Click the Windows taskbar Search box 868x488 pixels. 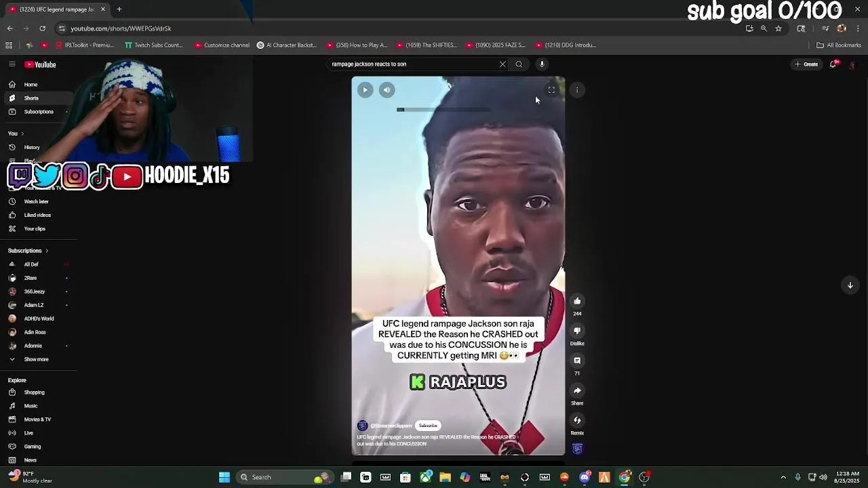(x=283, y=477)
